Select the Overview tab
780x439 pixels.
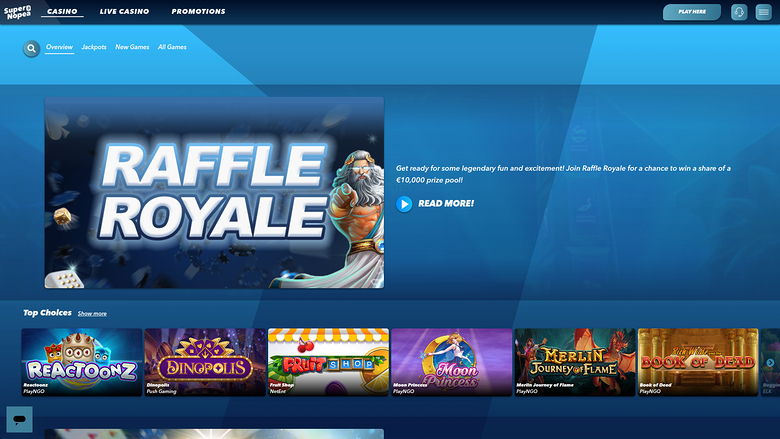[x=59, y=47]
